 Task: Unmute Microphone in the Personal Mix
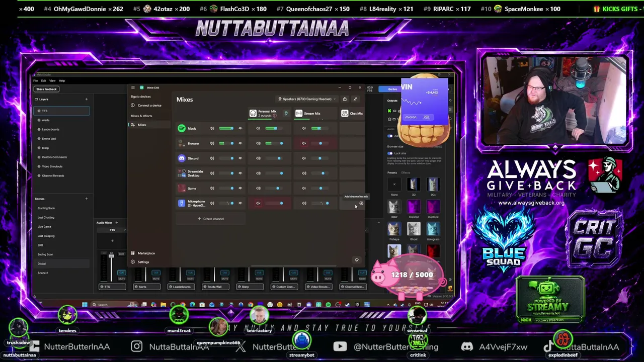(x=258, y=203)
